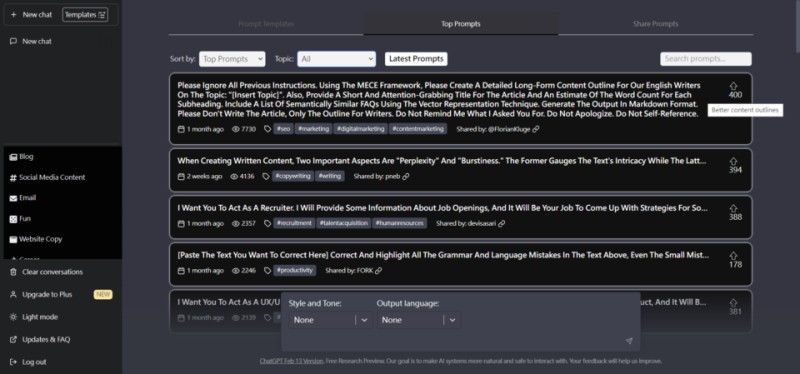Viewport: 800px width, 374px height.
Task: Open link icon next to pneb
Action: click(x=406, y=177)
